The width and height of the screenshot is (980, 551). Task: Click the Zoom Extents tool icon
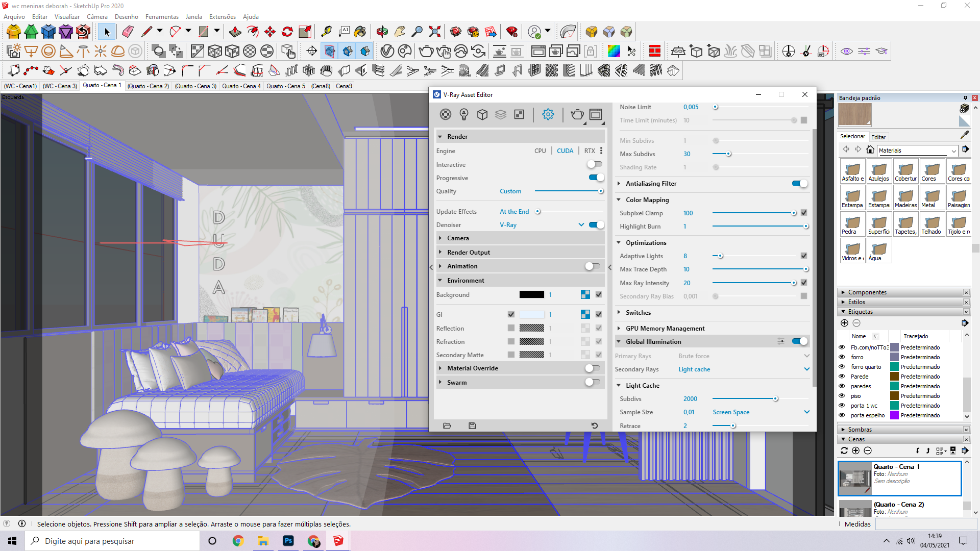[x=434, y=32]
